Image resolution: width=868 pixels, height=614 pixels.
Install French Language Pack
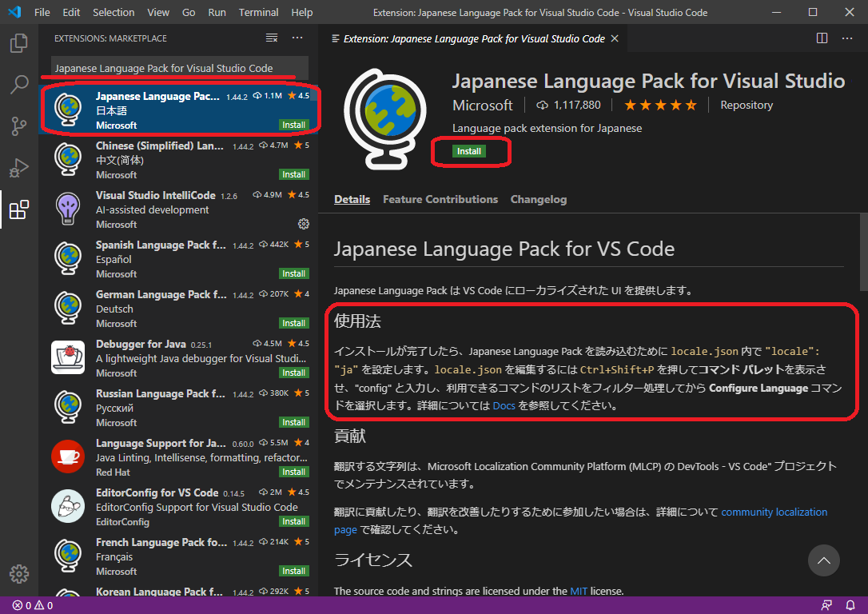click(x=293, y=571)
